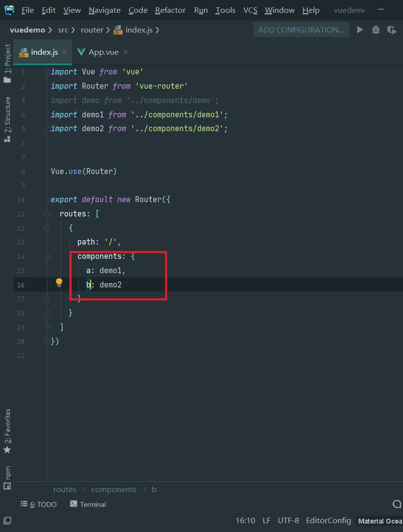
Task: Click the Material Oceanic theme indicator
Action: tap(380, 521)
